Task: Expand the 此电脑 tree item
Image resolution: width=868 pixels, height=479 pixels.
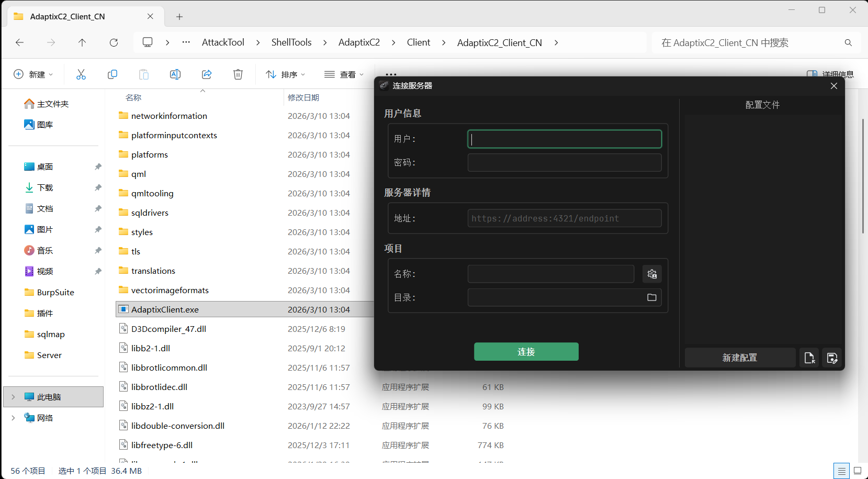Action: tap(13, 396)
